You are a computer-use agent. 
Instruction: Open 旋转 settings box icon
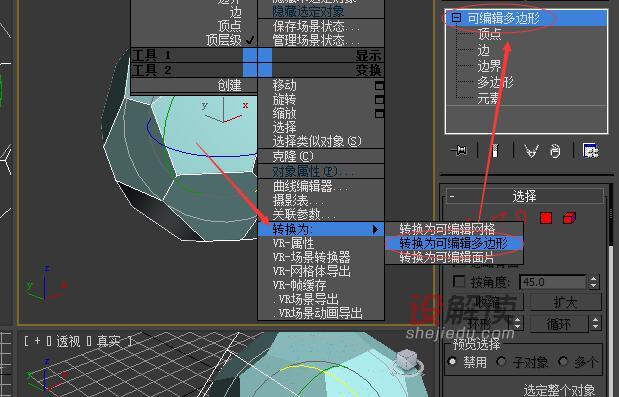[x=379, y=100]
